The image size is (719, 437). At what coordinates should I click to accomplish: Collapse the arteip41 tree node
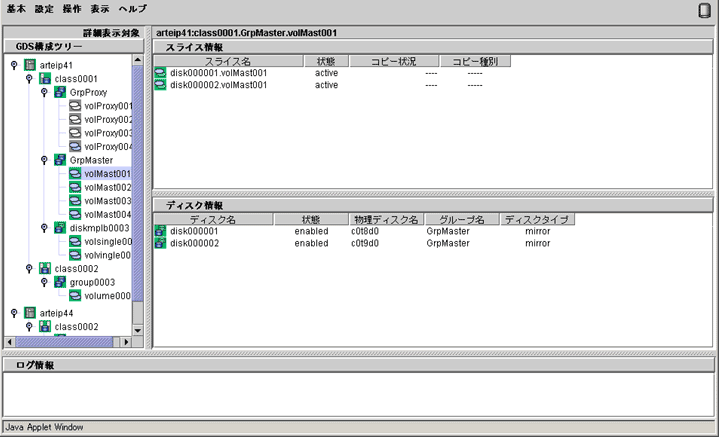14,65
